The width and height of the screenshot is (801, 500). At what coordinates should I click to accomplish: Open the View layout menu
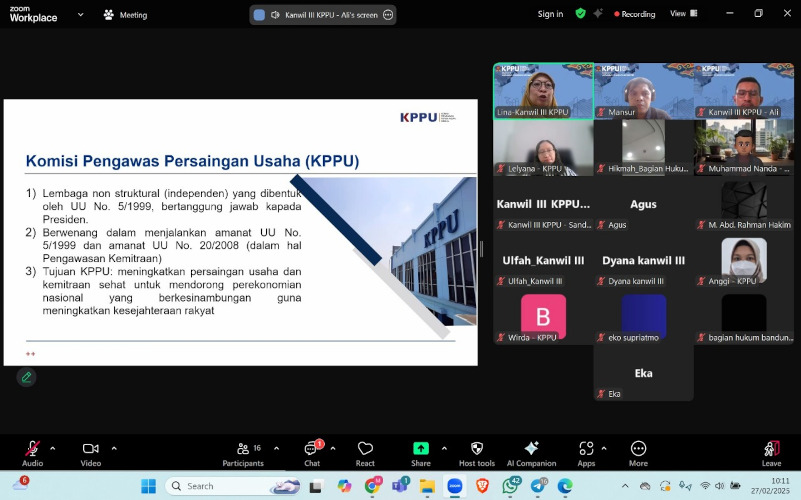pos(684,14)
